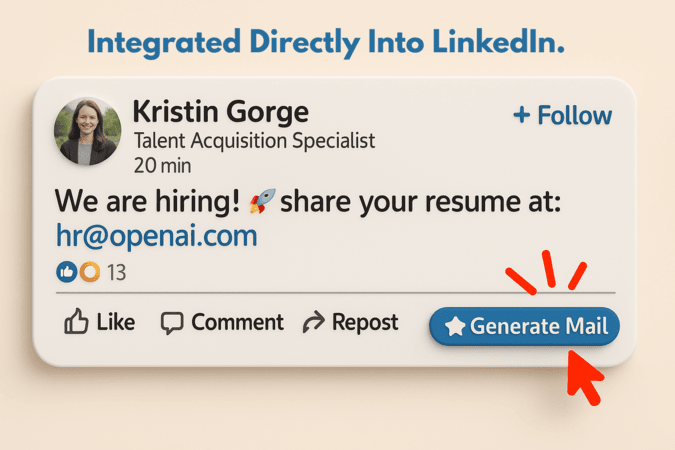Follow Kristin Gorge
The image size is (675, 450).
pyautogui.click(x=563, y=115)
